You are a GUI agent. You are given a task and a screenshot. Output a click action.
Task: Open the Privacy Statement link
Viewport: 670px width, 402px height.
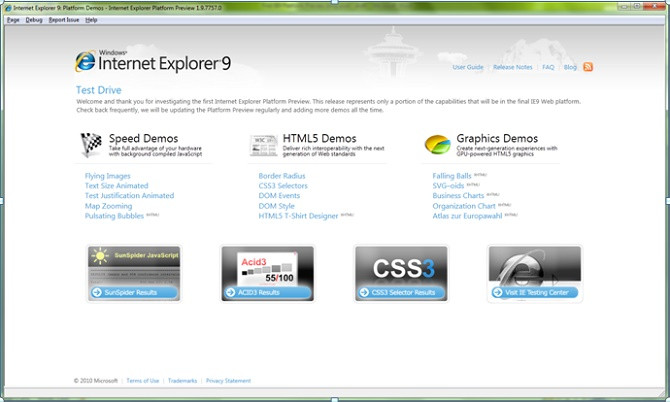228,381
